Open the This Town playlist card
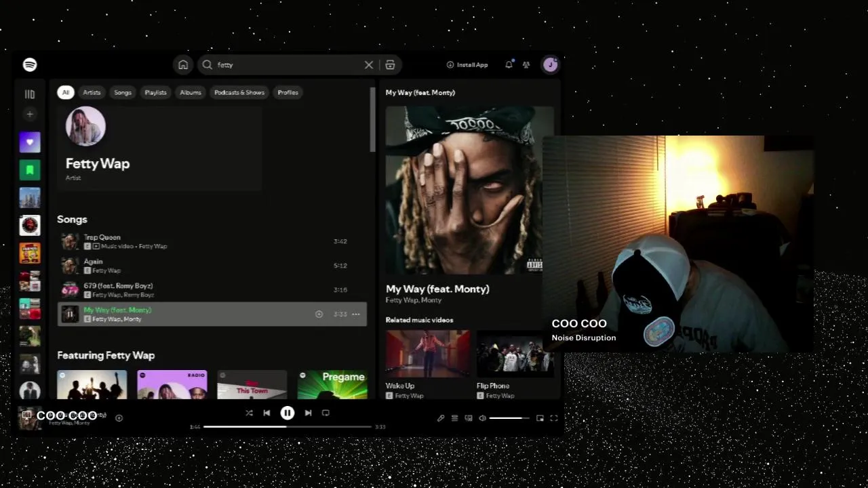Viewport: 868px width, 488px height. tap(252, 384)
